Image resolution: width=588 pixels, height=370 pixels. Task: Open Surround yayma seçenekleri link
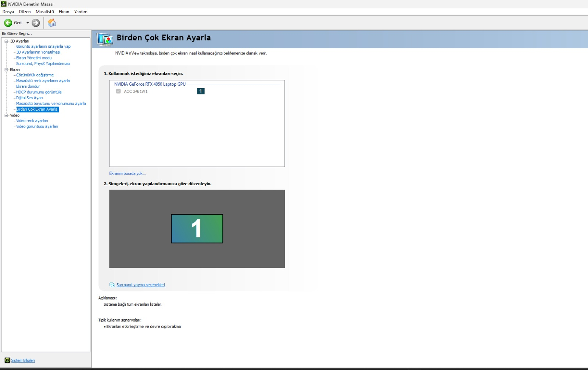(141, 285)
